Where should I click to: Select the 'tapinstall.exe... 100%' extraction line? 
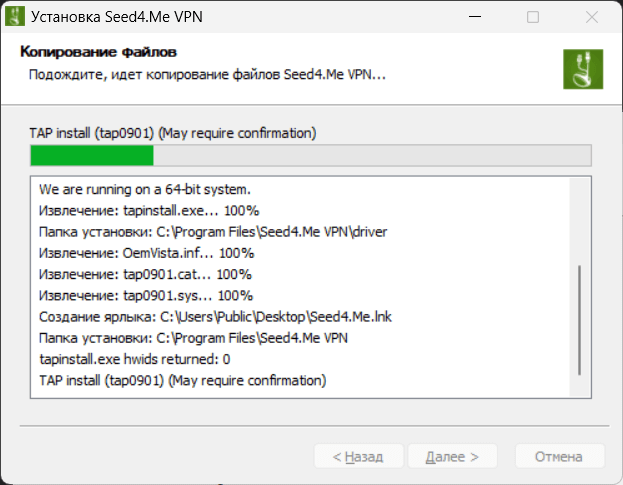coord(149,210)
